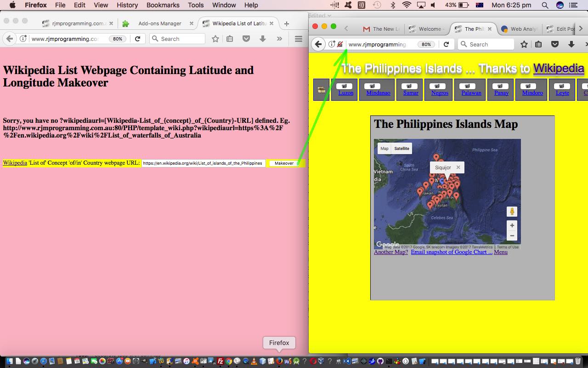
Task: Click the blocked-plugin icon in right address bar
Action: click(340, 44)
